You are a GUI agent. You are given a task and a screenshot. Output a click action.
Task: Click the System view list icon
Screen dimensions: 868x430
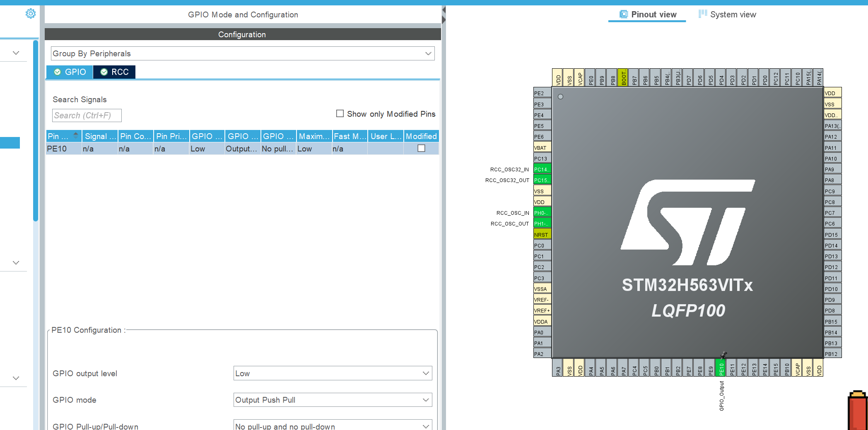[703, 13]
